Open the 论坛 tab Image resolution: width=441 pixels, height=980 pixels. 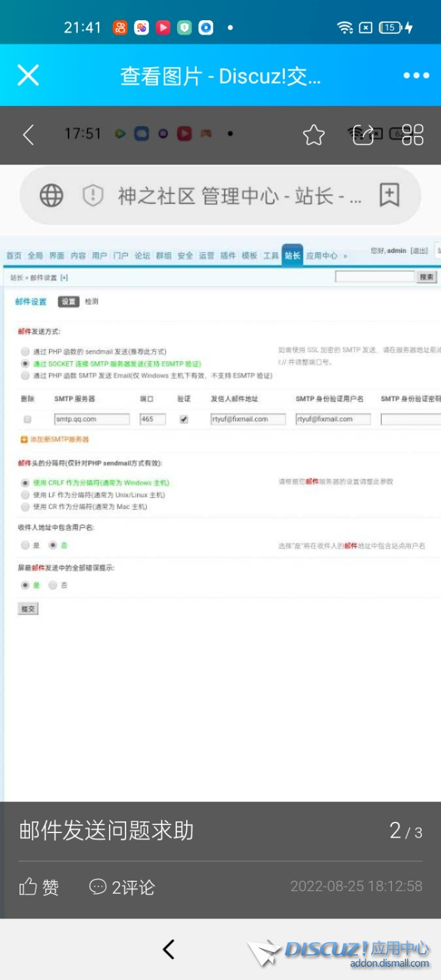click(142, 255)
